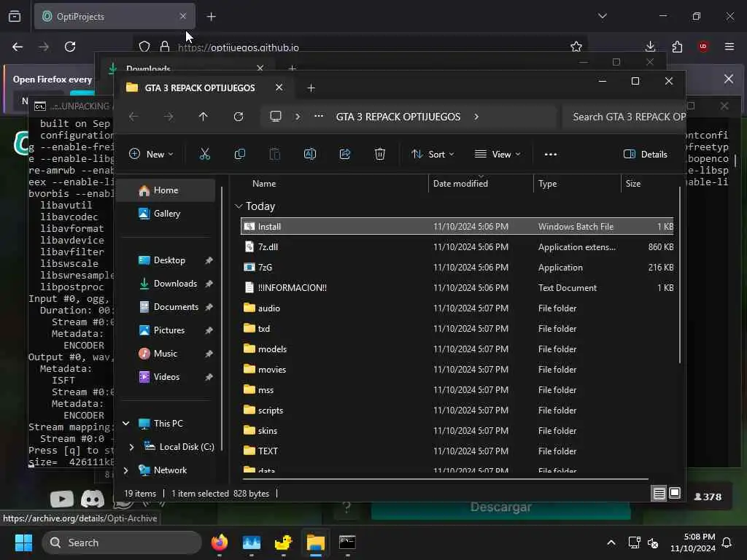Click the Explorer Forward navigation arrow
The width and height of the screenshot is (747, 560).
pyautogui.click(x=169, y=117)
